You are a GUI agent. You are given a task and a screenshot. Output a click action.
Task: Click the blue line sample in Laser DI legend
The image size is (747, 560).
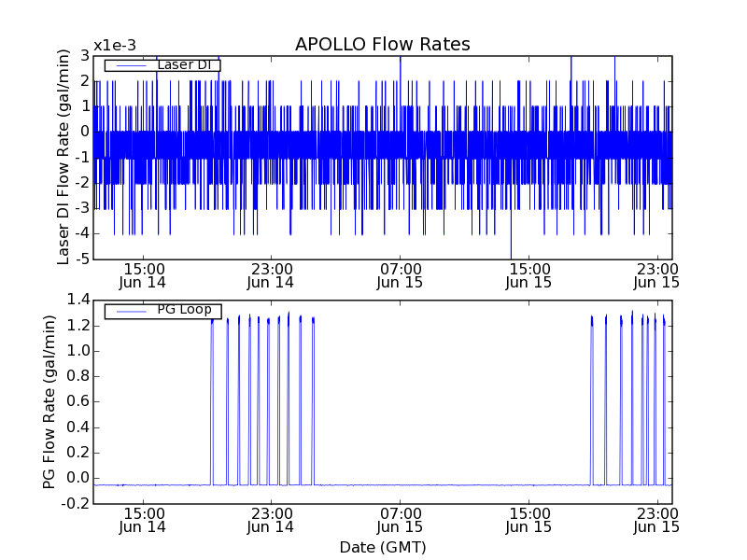tap(130, 65)
